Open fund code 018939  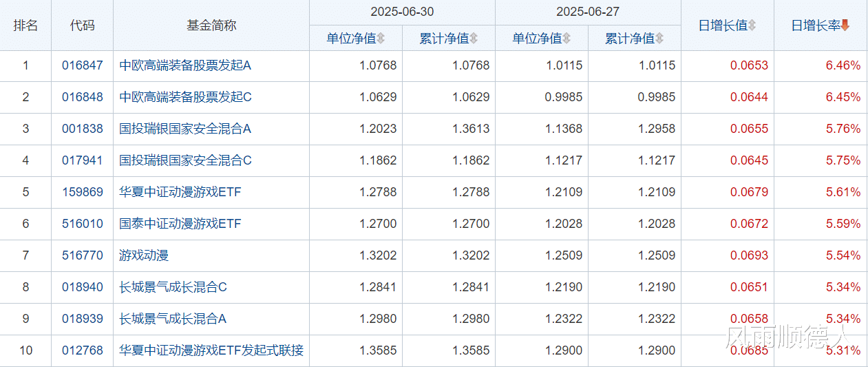click(83, 319)
